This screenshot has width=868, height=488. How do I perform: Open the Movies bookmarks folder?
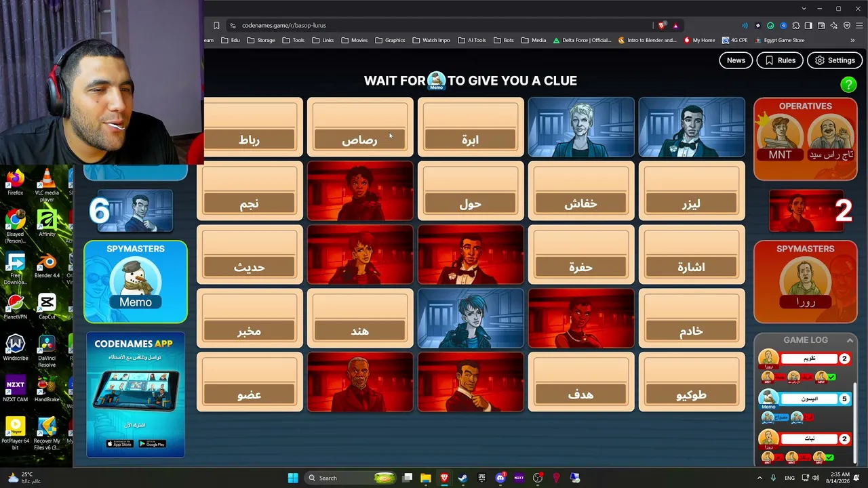point(355,40)
